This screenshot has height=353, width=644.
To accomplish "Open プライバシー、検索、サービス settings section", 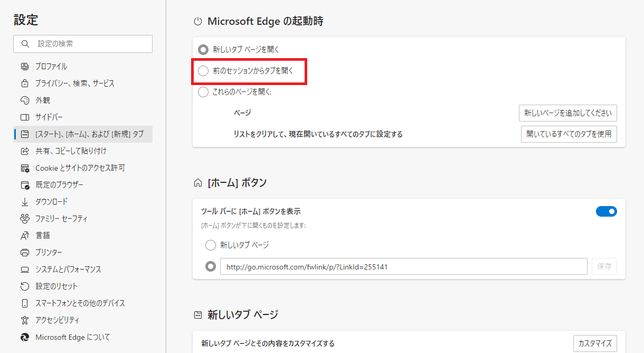I will 83,83.
